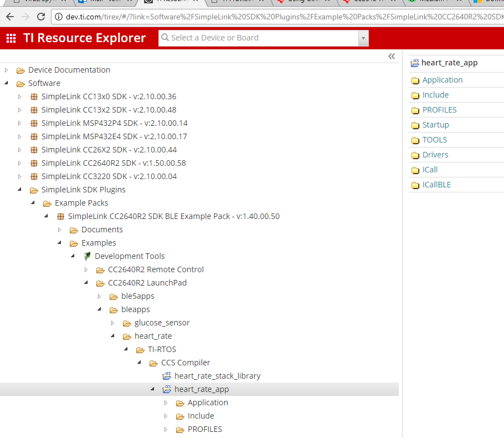Image resolution: width=504 pixels, height=438 pixels.
Task: Click the SimpleLink CC26X2 SDK package icon
Action: pos(34,150)
